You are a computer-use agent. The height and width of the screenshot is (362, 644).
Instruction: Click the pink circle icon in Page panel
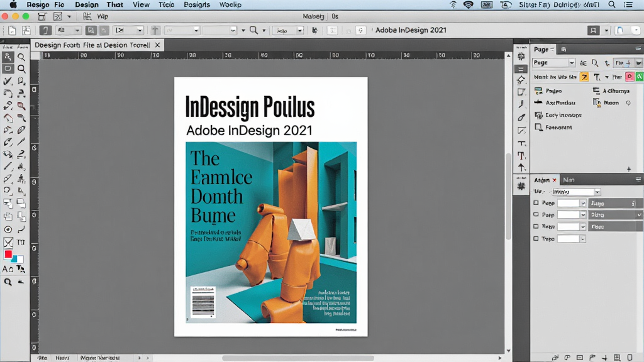coord(629,77)
